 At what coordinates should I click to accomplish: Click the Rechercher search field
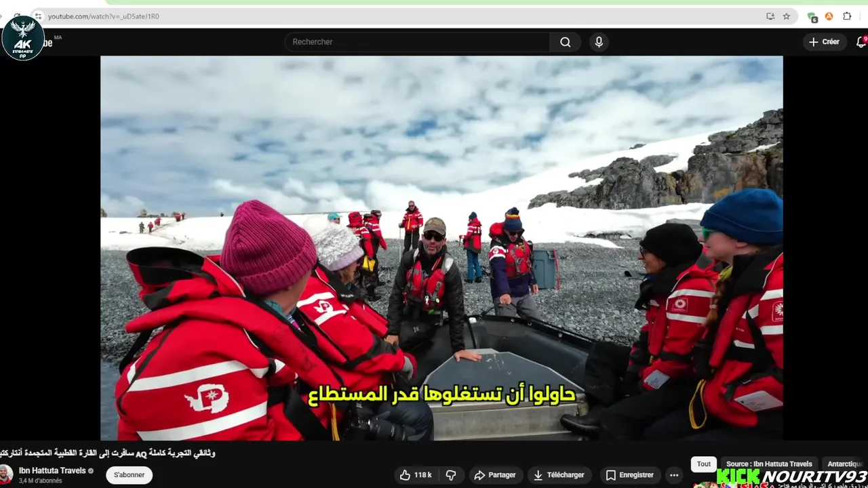(x=417, y=42)
